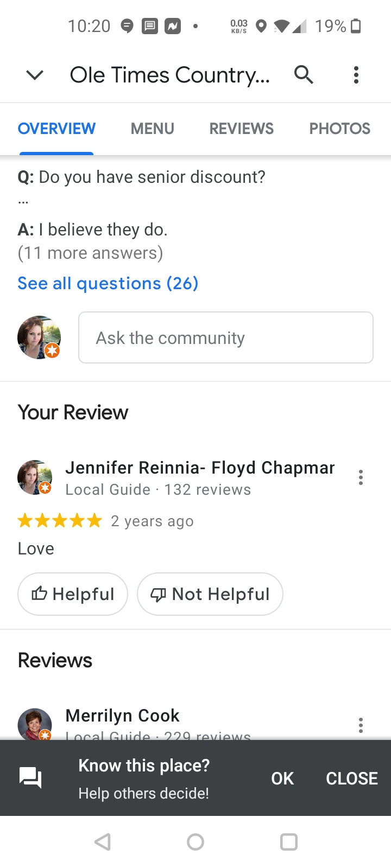Tap profile picture beside Ask the community
The height and width of the screenshot is (868, 391).
39,337
